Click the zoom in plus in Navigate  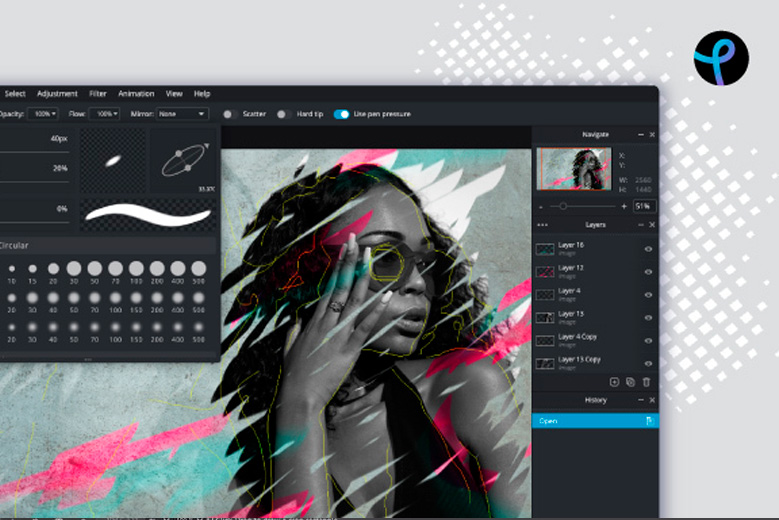click(x=624, y=206)
